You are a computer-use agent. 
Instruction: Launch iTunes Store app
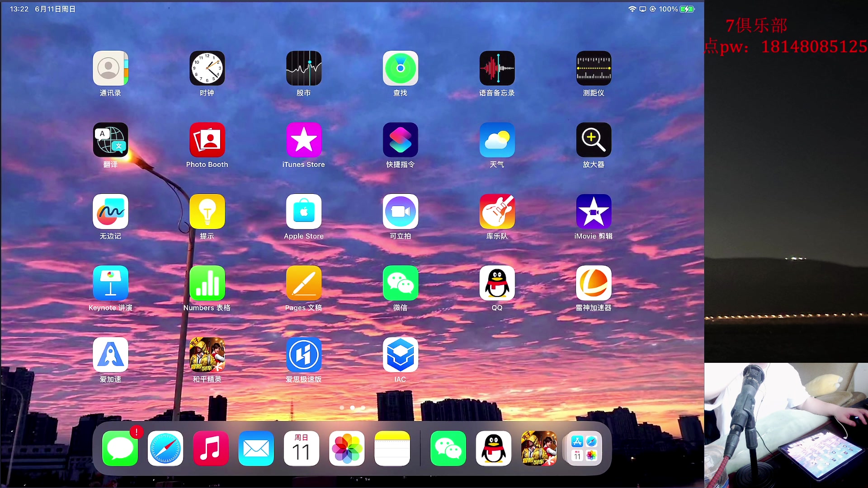pyautogui.click(x=303, y=140)
